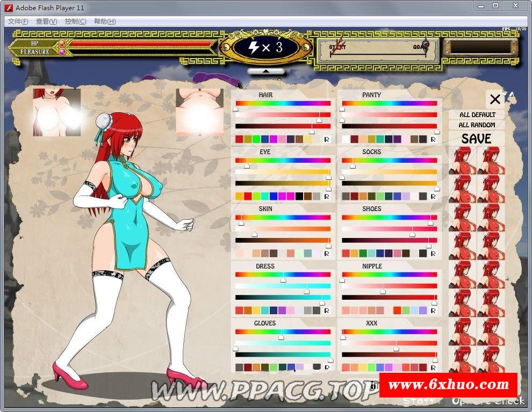Viewport: 532px width, 412px height.
Task: Open the 控制(C) menu
Action: tap(75, 21)
